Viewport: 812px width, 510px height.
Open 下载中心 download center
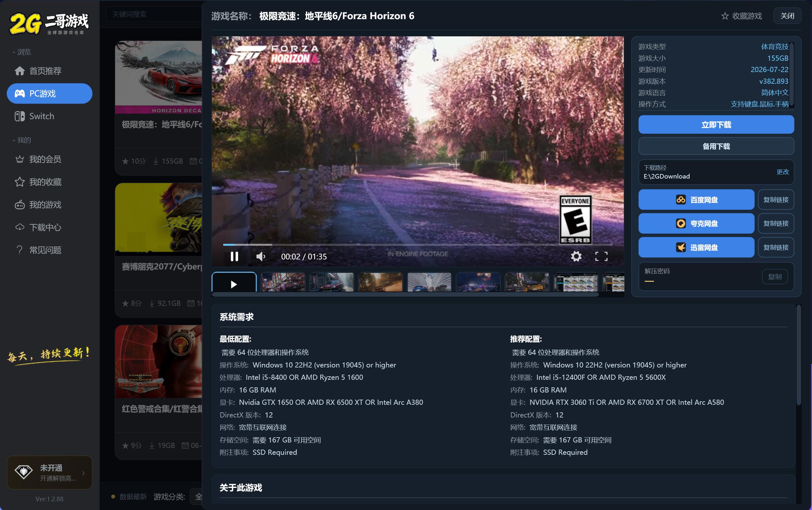[50, 227]
